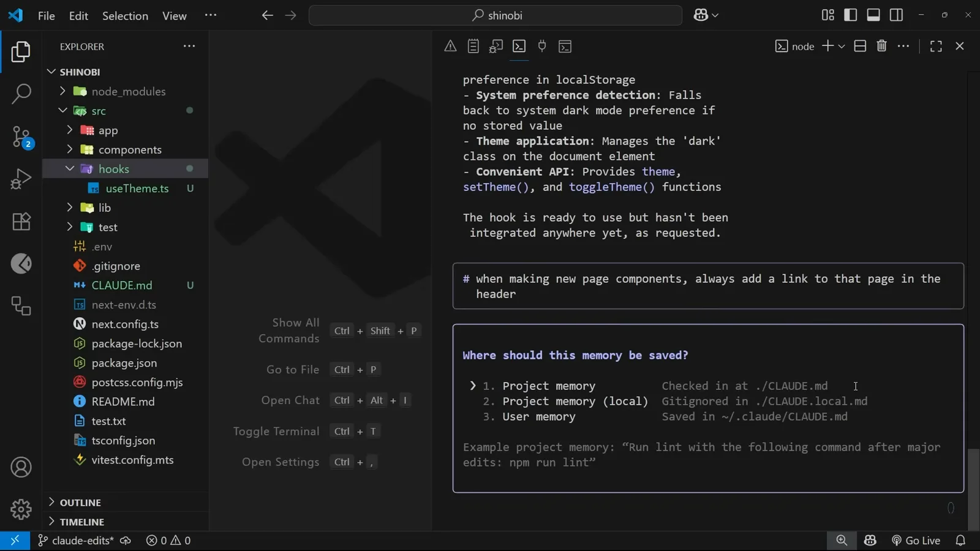Open the Accounts menu icon

[x=21, y=467]
